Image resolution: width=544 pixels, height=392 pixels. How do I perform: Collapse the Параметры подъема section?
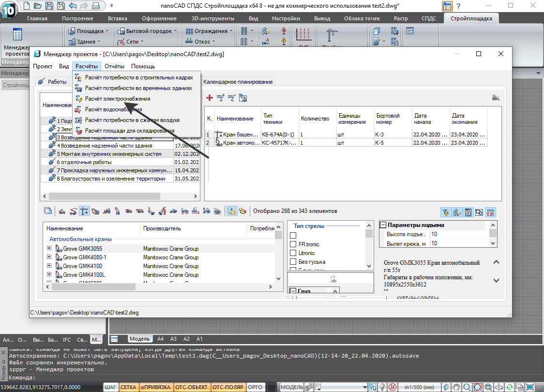(x=383, y=225)
